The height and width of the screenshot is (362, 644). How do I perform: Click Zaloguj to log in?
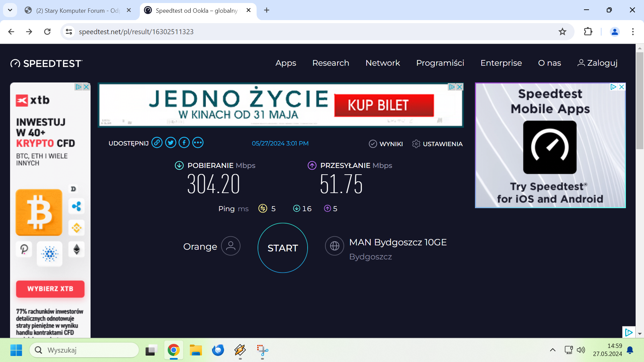point(597,63)
